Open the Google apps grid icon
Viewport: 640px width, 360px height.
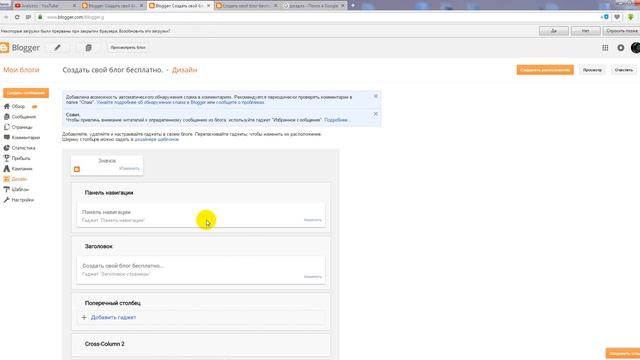605,48
